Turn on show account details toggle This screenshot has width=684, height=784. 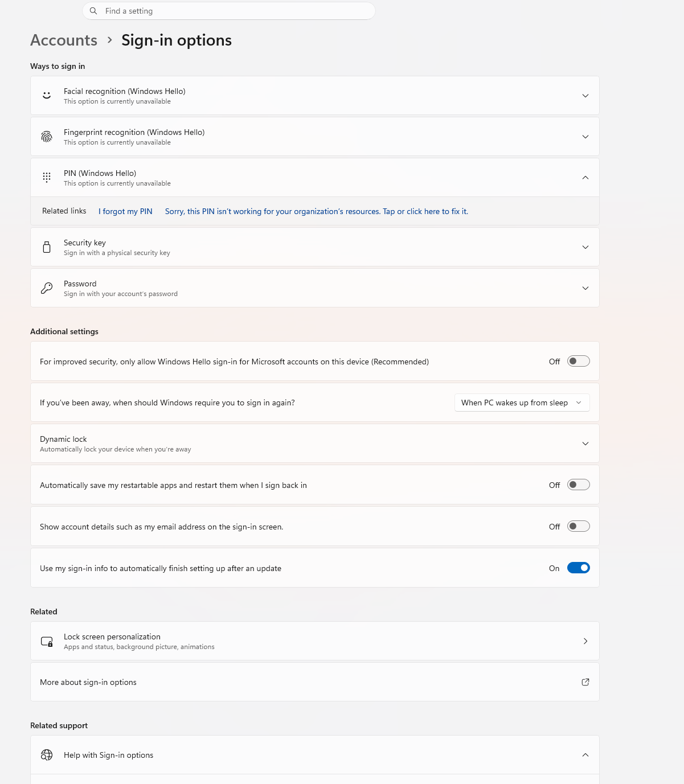pos(579,527)
